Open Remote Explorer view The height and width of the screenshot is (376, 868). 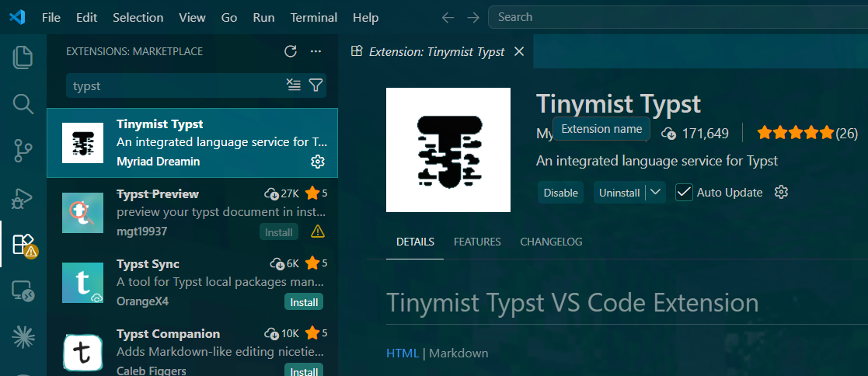23,291
